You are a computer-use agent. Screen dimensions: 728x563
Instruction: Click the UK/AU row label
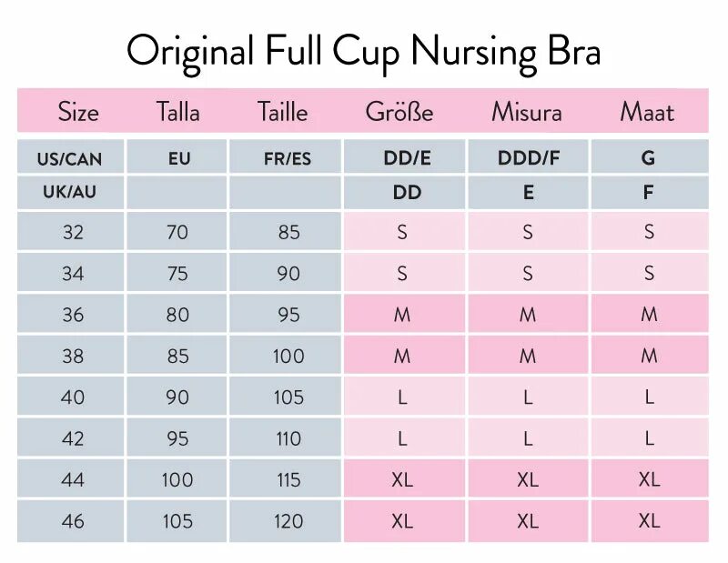click(70, 191)
